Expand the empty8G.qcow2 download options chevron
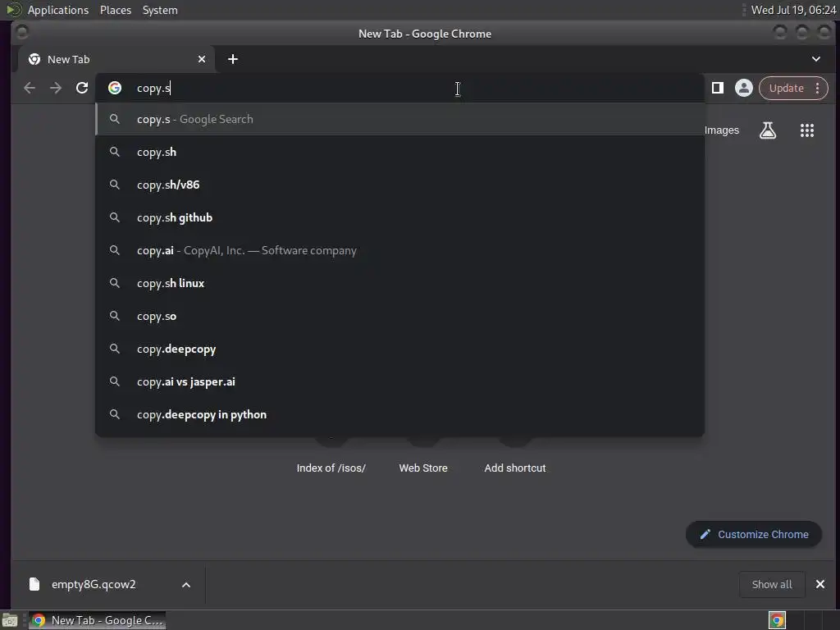 186,584
